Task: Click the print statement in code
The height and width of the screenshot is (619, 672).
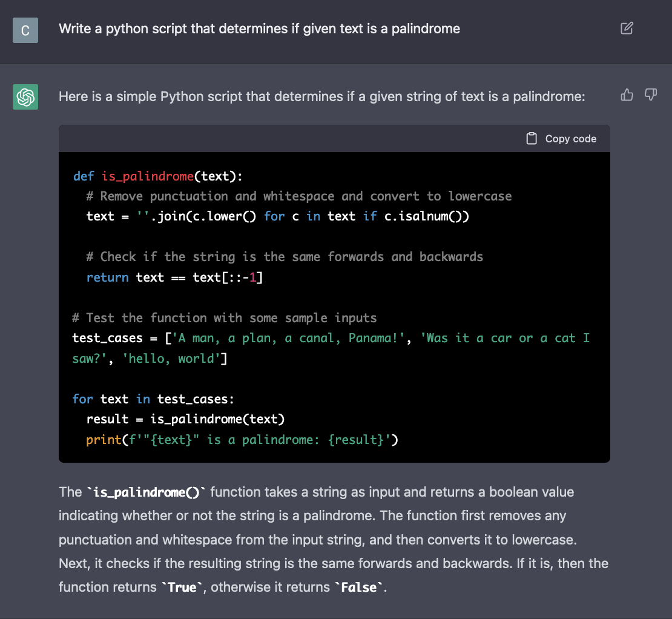Action: [x=242, y=439]
